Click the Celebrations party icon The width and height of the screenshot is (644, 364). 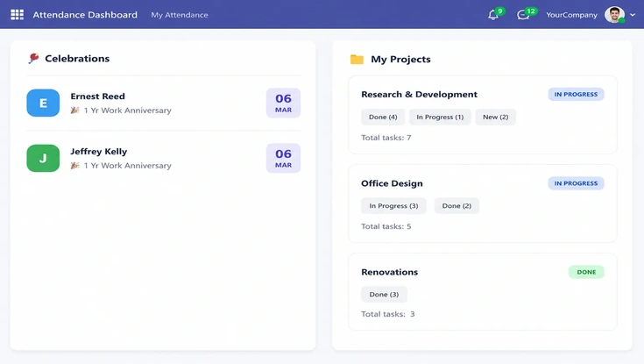tap(33, 59)
